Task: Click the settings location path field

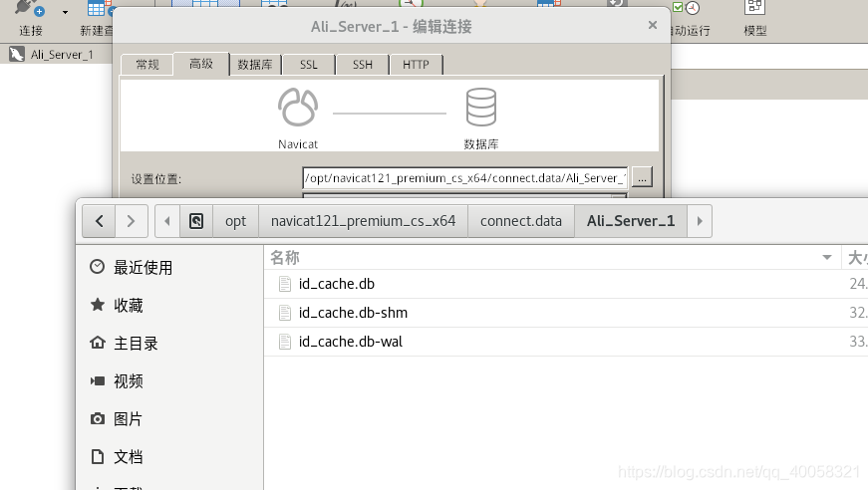Action: point(465,177)
